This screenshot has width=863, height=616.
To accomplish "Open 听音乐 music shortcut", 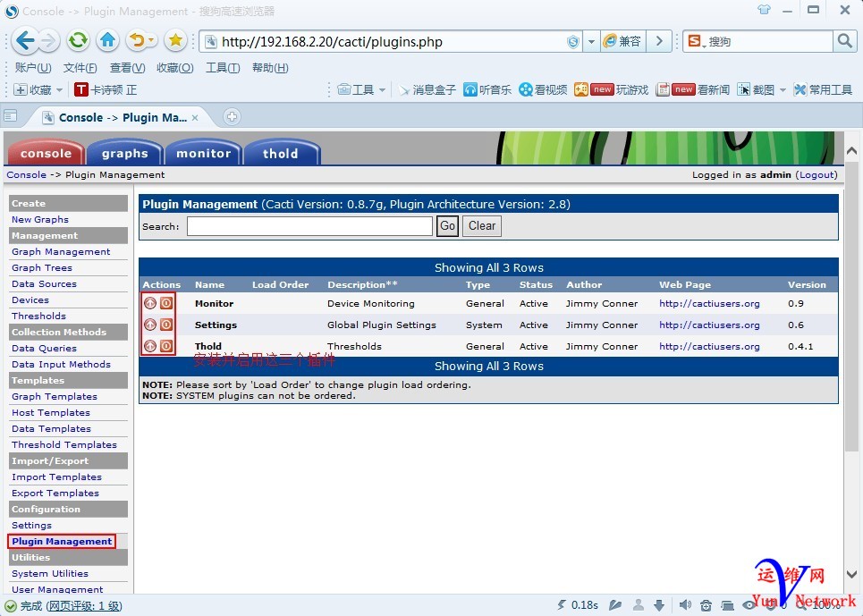I will [x=487, y=89].
